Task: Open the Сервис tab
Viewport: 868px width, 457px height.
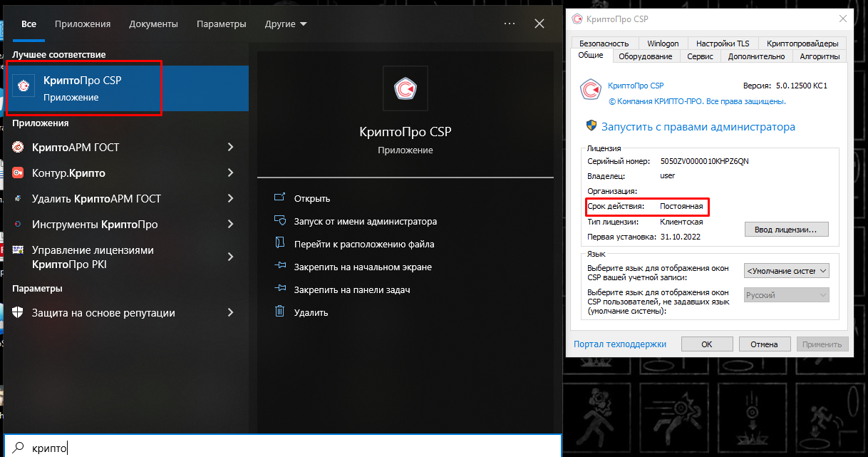Action: (700, 56)
